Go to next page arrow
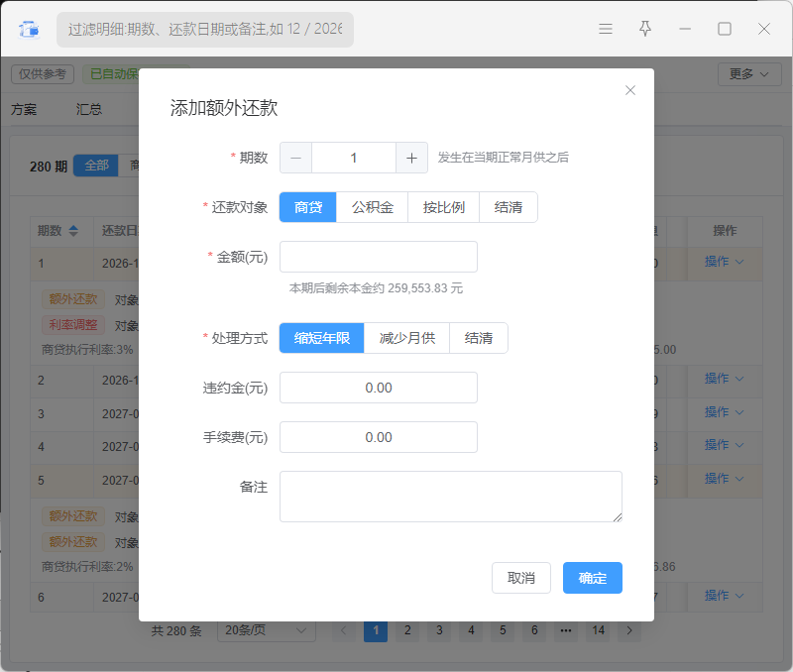Viewport: 793px width, 672px height. click(629, 630)
